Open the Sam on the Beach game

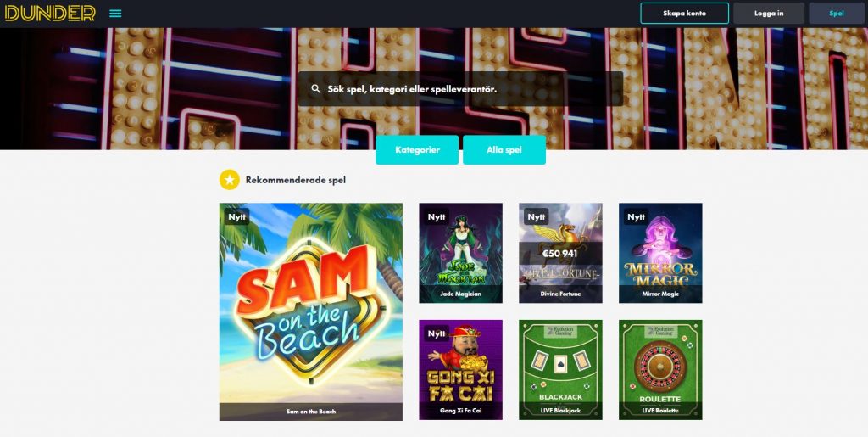pyautogui.click(x=310, y=311)
